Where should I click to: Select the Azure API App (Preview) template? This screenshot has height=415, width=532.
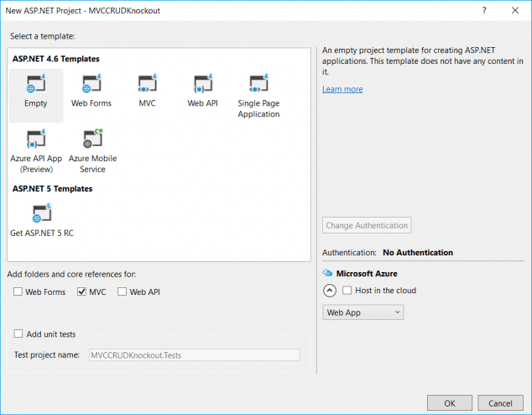tap(36, 140)
